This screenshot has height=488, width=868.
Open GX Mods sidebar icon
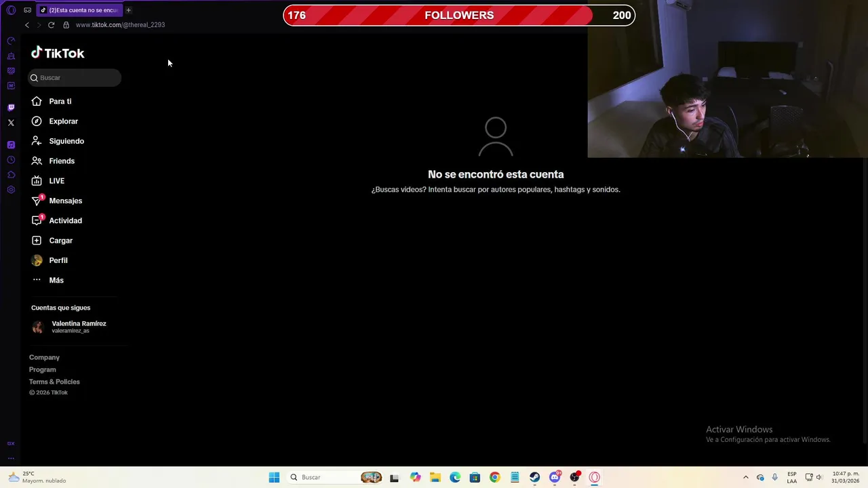[x=11, y=71]
